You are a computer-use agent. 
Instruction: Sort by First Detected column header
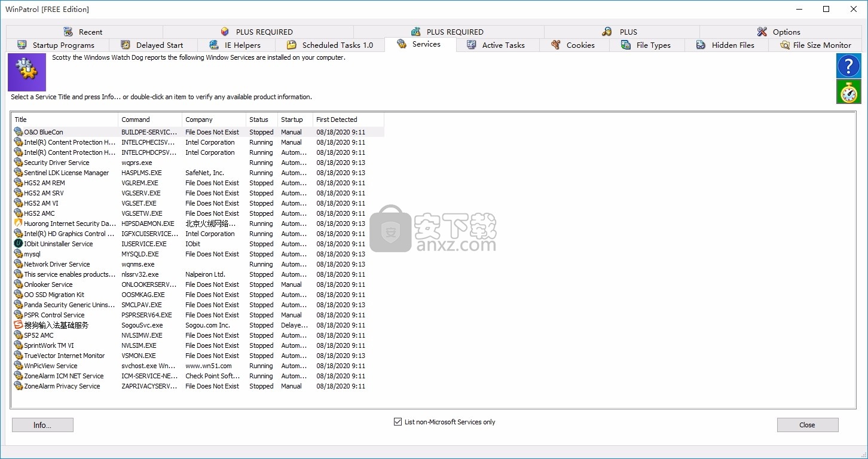[349, 120]
